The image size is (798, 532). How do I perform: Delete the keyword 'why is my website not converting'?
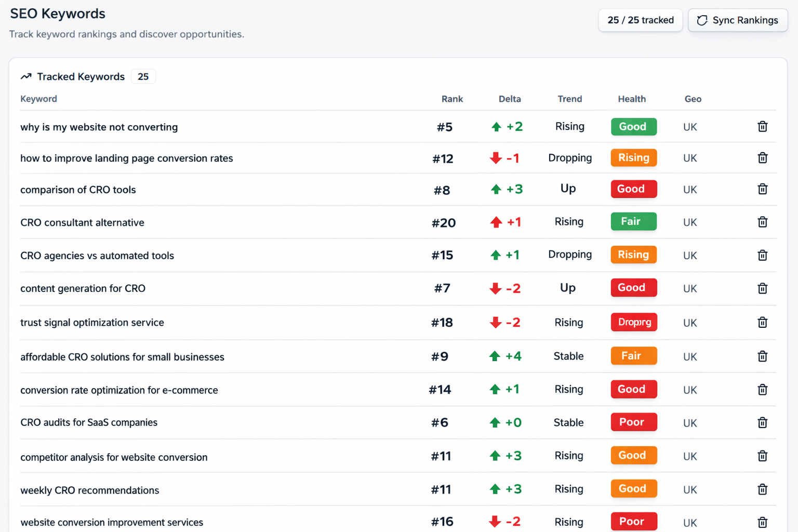tap(762, 126)
